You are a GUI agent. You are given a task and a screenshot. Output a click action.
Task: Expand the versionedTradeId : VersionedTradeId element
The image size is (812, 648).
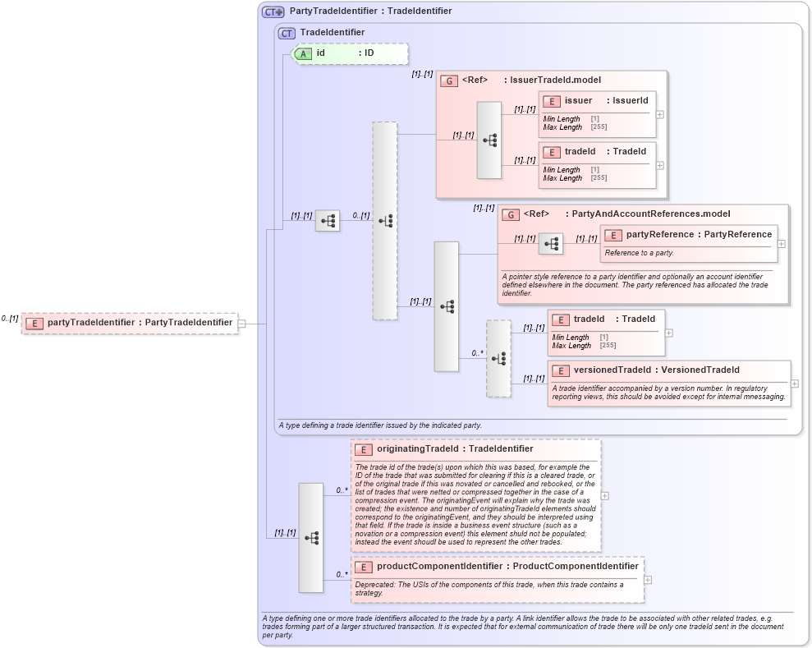[x=795, y=384]
